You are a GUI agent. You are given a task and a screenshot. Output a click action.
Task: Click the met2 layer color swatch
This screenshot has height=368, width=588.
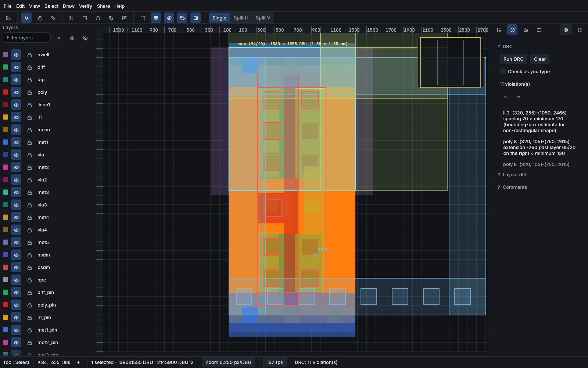click(6, 167)
